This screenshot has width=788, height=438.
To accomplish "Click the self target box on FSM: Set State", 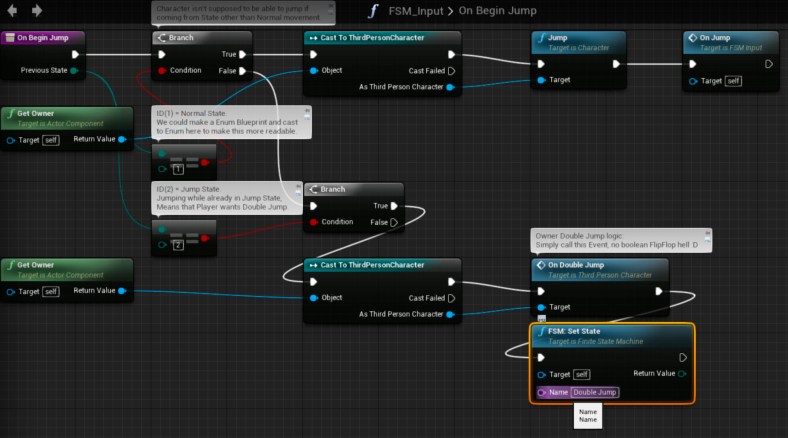I will (581, 374).
